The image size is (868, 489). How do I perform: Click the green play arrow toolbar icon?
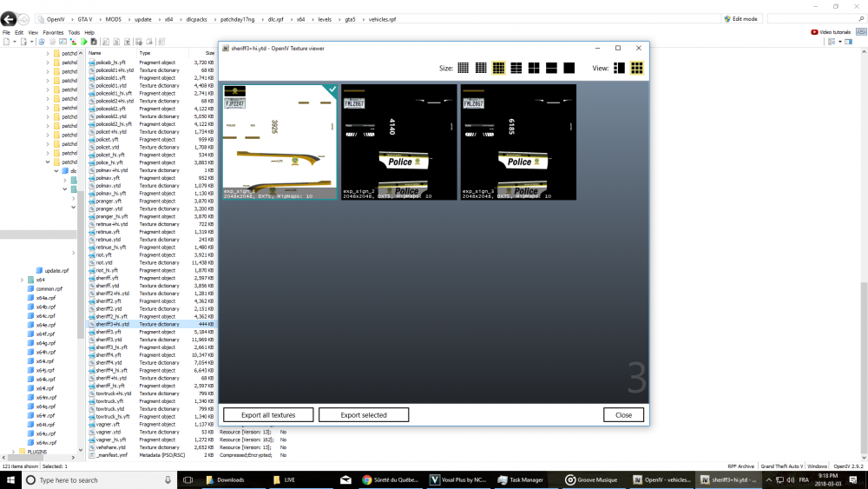click(83, 42)
